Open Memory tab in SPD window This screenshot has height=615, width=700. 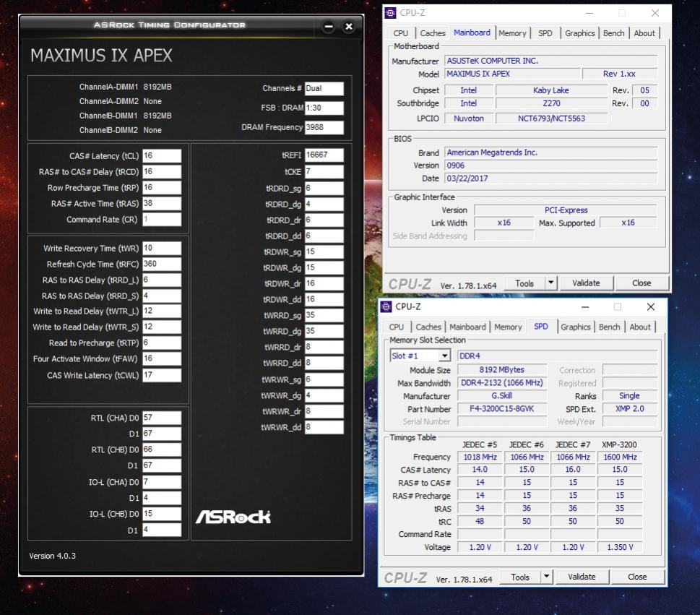pyautogui.click(x=508, y=327)
